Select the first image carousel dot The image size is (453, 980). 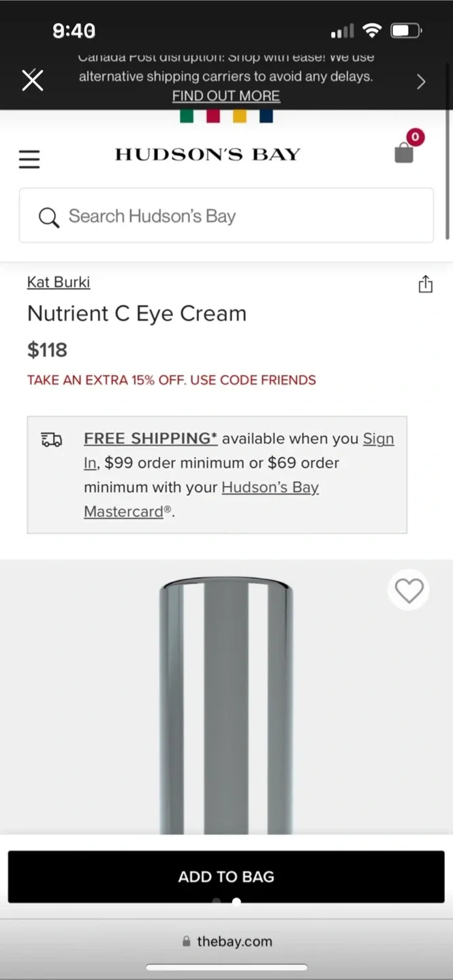[216, 902]
